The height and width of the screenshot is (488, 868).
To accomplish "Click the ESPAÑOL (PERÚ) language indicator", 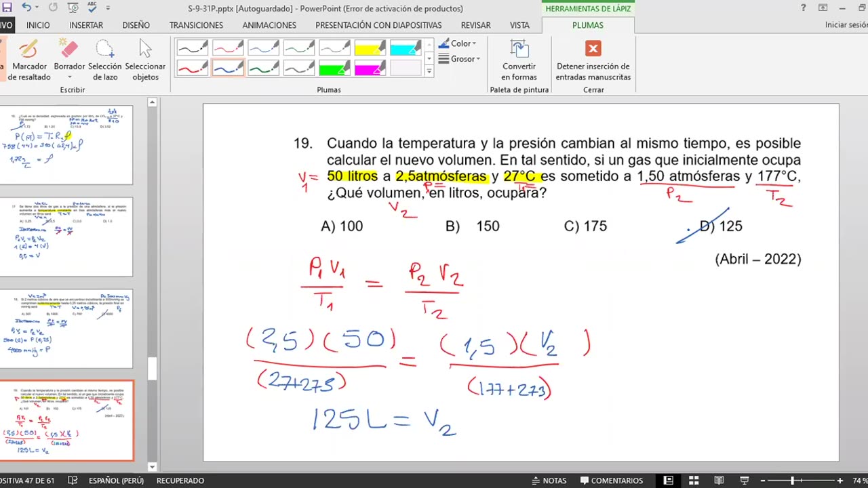I will click(x=116, y=481).
